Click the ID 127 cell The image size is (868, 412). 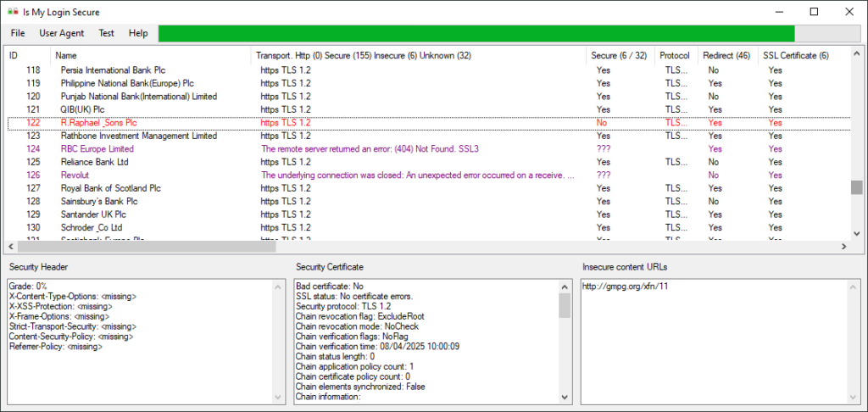(33, 188)
